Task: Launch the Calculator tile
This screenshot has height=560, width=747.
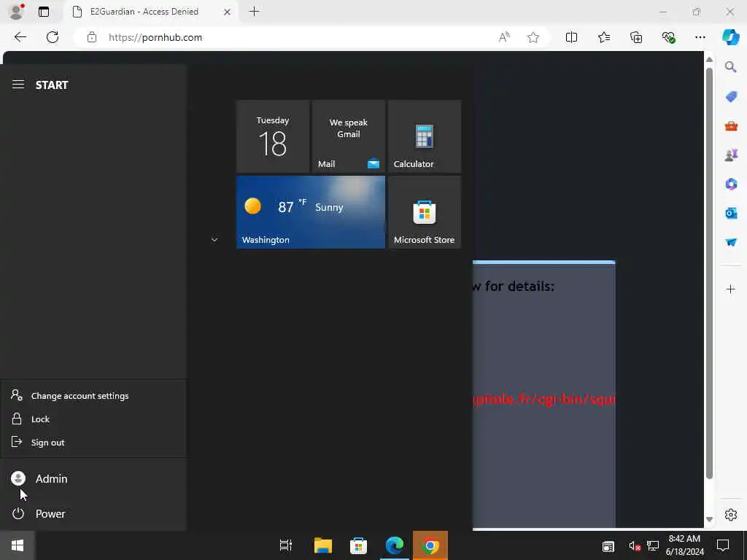Action: click(x=424, y=136)
